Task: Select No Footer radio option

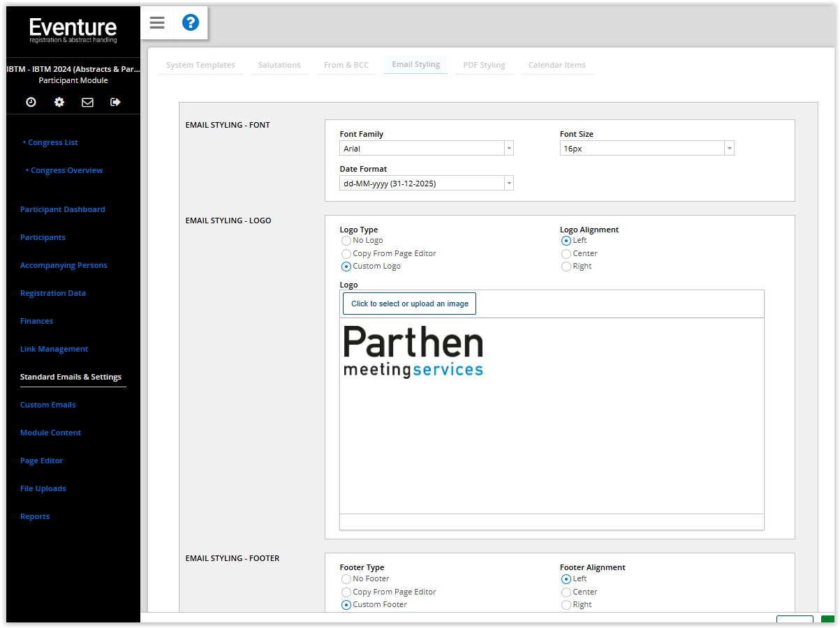Action: click(346, 579)
